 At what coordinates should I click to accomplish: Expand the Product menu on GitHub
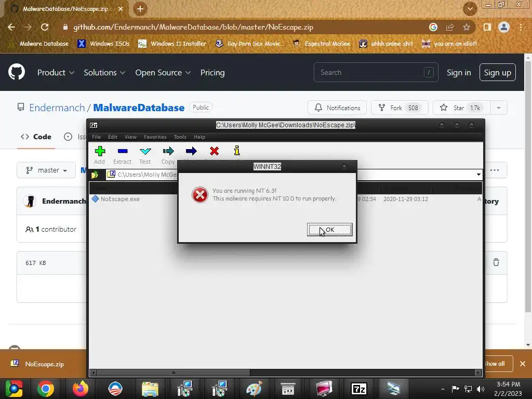(56, 73)
